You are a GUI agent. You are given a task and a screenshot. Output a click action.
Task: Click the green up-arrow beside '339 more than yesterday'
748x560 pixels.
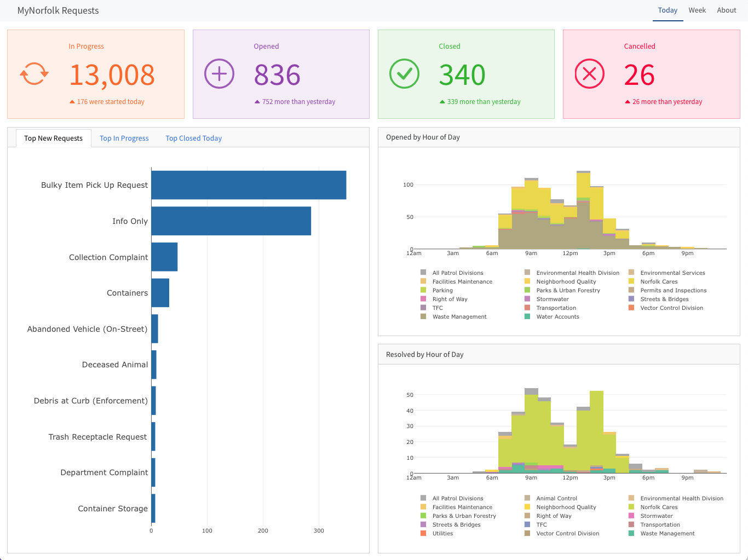pos(442,102)
